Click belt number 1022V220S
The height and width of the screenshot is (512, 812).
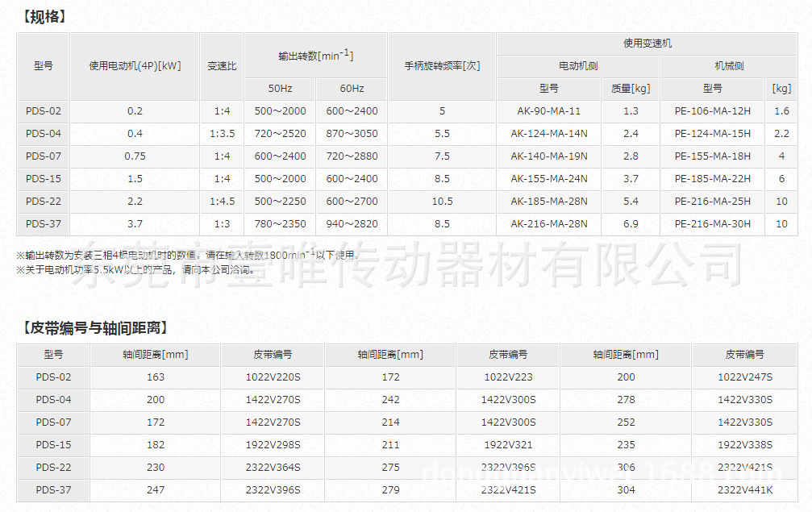pos(273,377)
